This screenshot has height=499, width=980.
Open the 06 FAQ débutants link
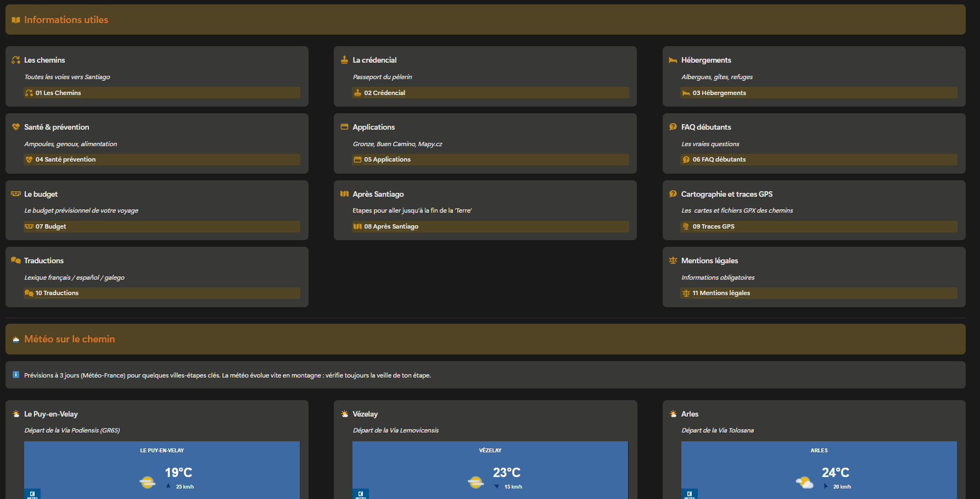tap(719, 159)
